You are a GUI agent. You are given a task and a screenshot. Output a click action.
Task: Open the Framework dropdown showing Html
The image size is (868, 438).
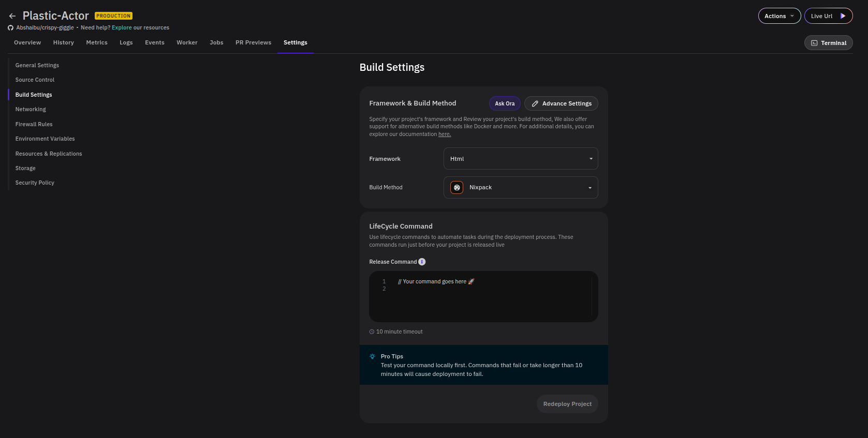click(x=521, y=159)
